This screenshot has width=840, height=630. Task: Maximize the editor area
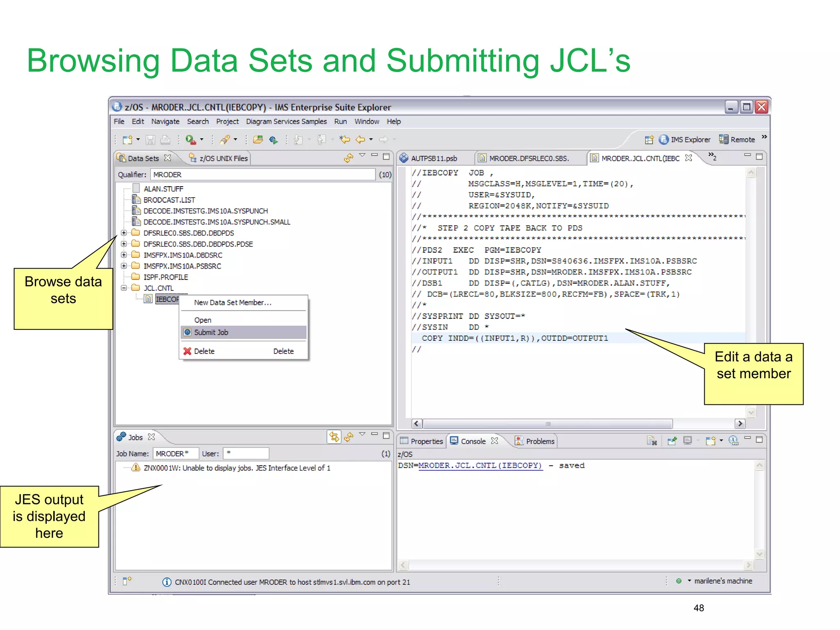click(759, 156)
